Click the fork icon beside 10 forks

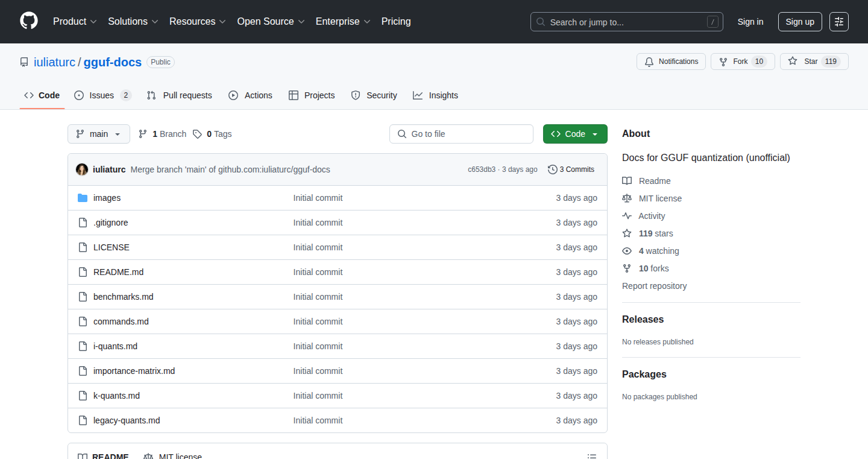627,268
